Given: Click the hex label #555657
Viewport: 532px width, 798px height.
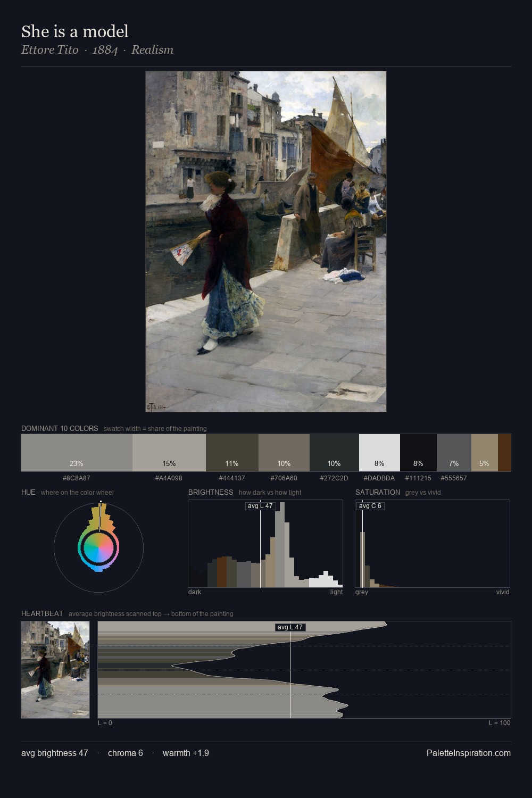Looking at the screenshot, I should pos(454,478).
